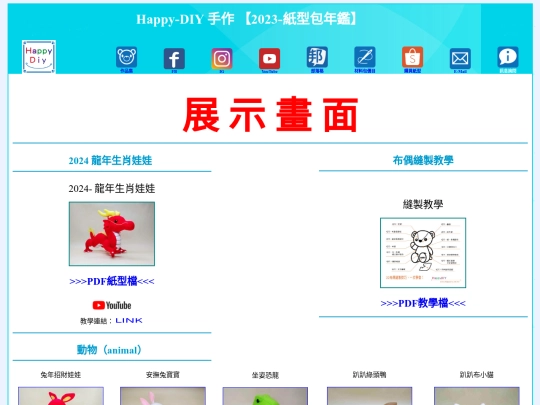
Task: Open the Instagram icon link
Action: tap(222, 59)
